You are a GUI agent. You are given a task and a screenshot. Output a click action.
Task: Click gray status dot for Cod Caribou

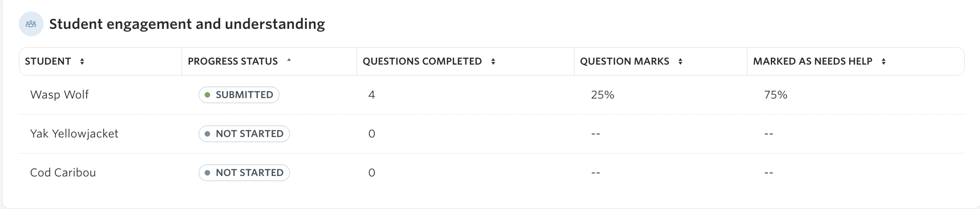[x=207, y=173]
